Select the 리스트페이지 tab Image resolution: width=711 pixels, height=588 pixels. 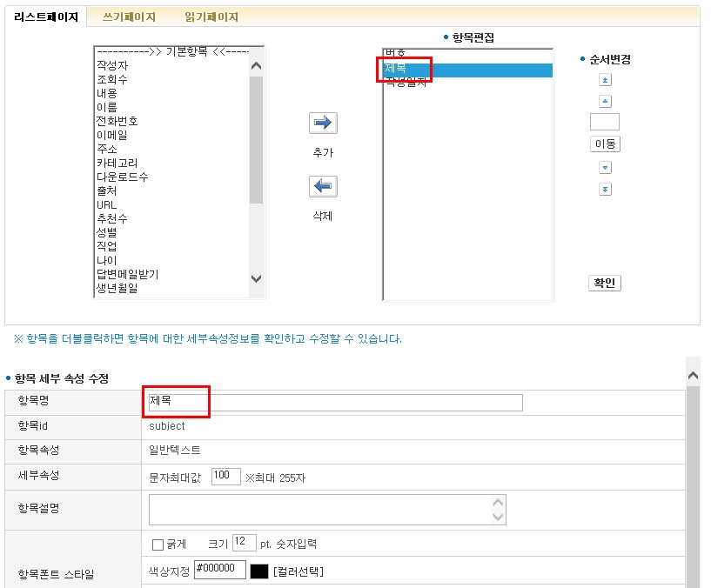pos(46,17)
